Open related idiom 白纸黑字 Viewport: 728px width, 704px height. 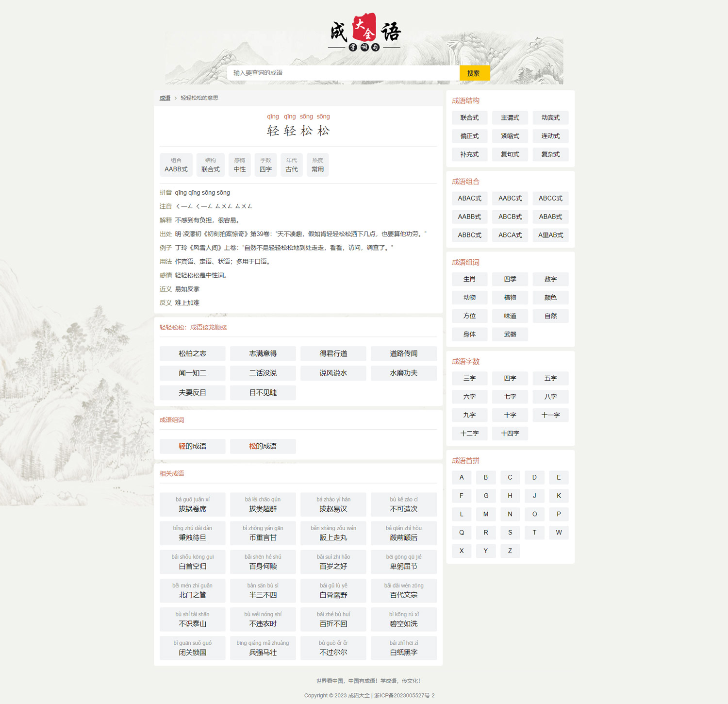[403, 648]
